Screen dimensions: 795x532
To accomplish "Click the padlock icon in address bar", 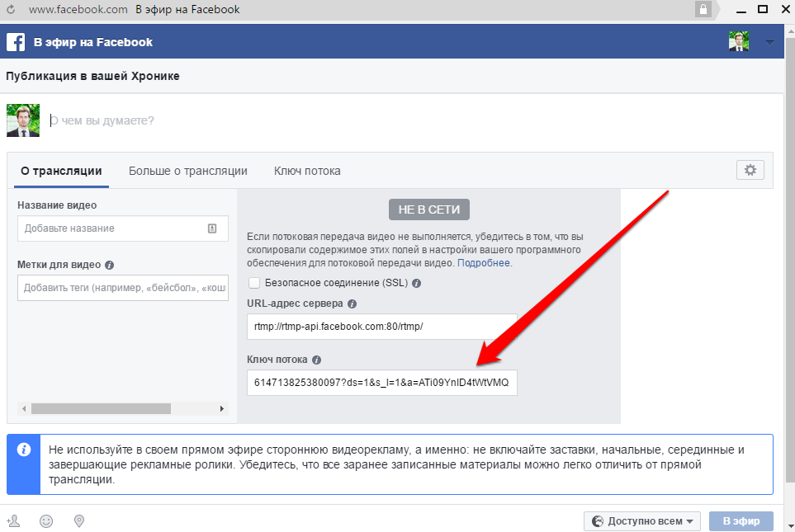I will coord(703,9).
